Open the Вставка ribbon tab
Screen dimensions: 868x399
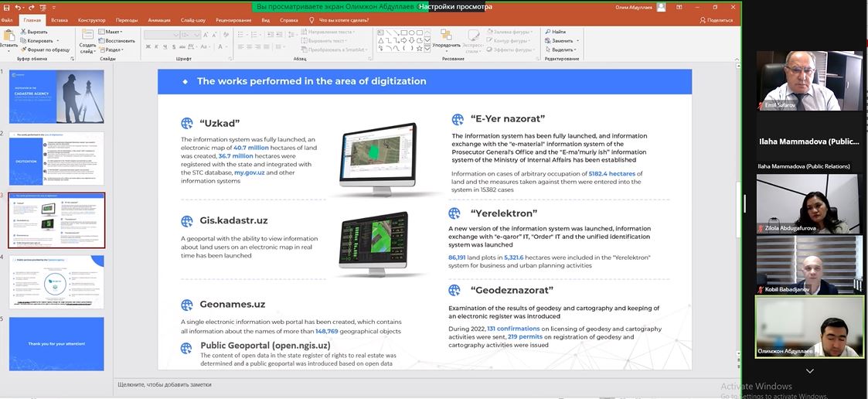point(60,20)
